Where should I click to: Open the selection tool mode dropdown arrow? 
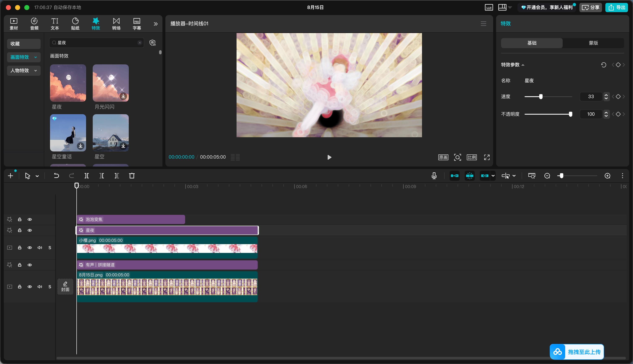pyautogui.click(x=37, y=176)
